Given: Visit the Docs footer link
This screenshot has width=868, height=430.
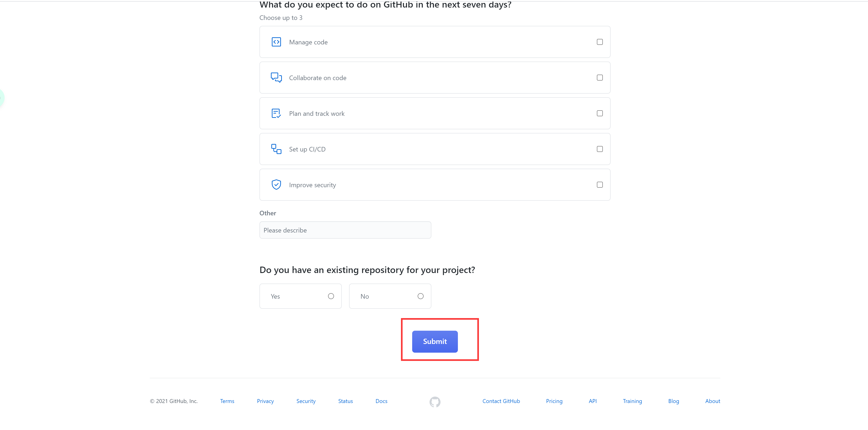Looking at the screenshot, I should coord(381,401).
